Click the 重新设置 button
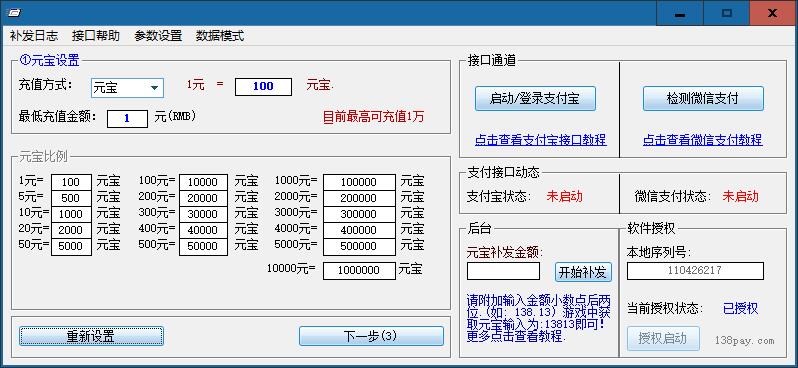The width and height of the screenshot is (798, 368). click(92, 336)
